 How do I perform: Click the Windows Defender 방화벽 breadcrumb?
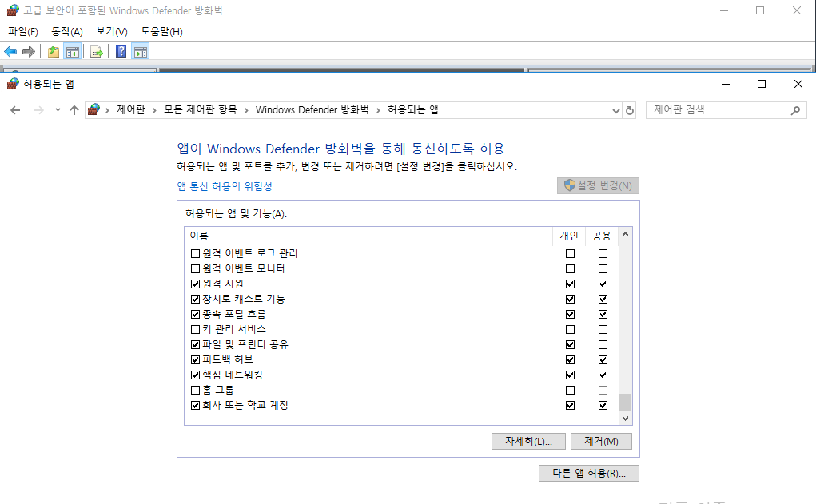(x=312, y=109)
